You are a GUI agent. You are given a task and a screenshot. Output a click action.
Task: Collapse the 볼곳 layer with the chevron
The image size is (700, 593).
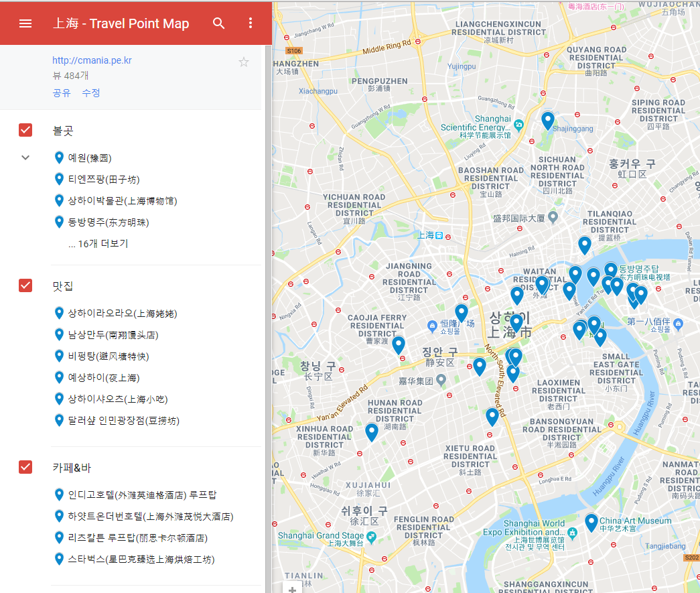pyautogui.click(x=25, y=157)
